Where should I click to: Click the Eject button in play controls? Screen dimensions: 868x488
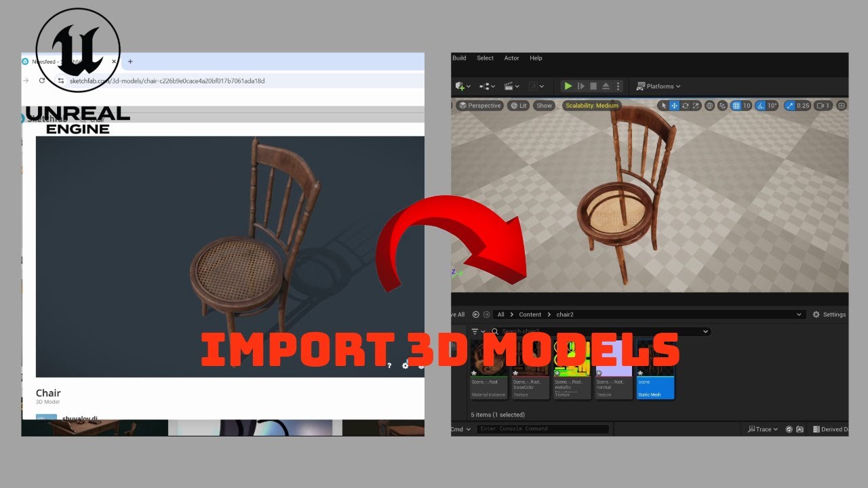[x=606, y=86]
